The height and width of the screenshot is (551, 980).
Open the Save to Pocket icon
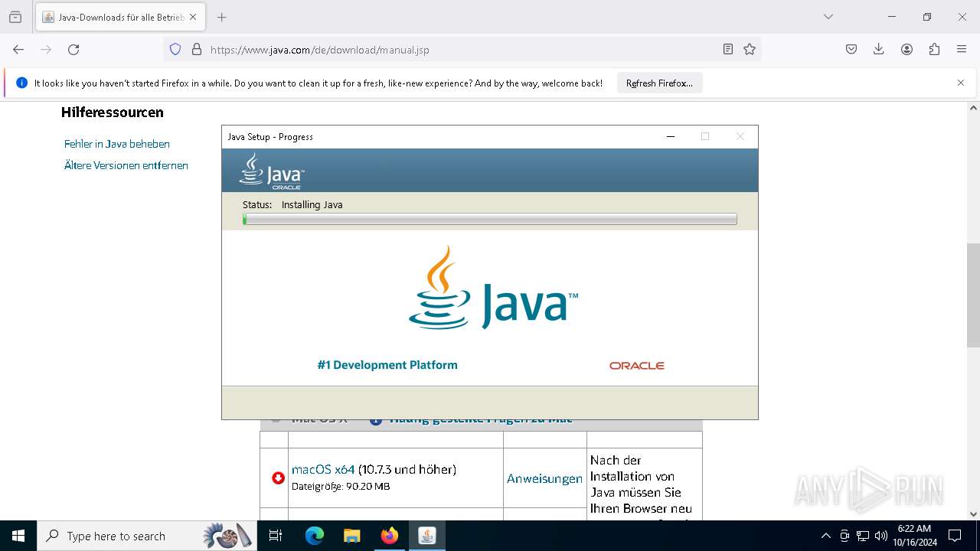pos(851,49)
